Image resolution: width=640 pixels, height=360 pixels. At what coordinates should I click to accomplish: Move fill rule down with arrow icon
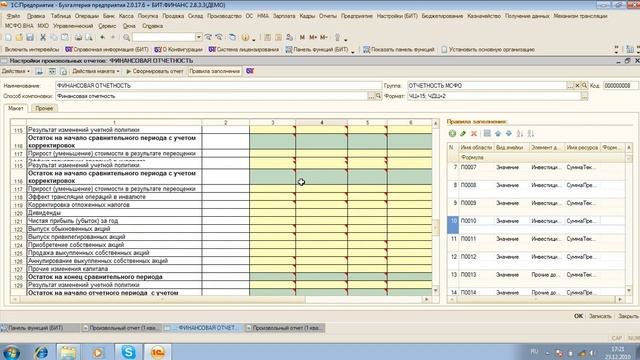[x=509, y=133]
